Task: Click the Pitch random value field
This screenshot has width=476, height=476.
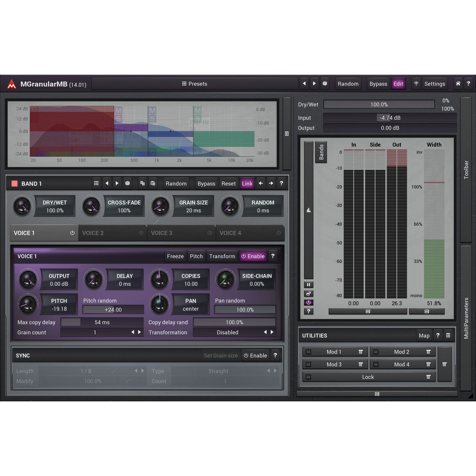Action: tap(113, 310)
